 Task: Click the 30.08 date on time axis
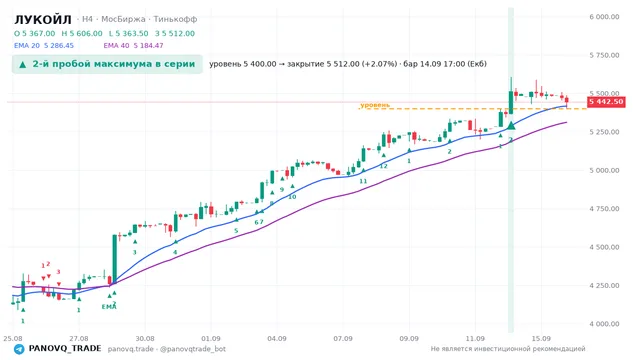click(145, 338)
